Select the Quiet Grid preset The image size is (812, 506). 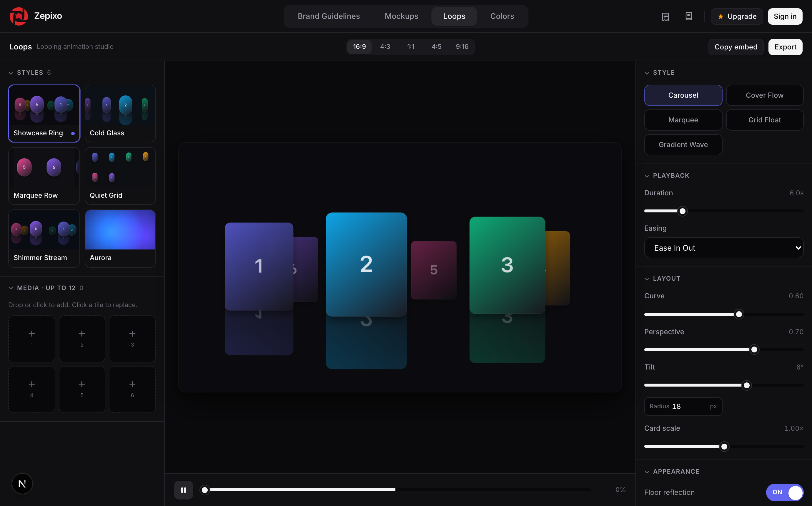(x=120, y=176)
